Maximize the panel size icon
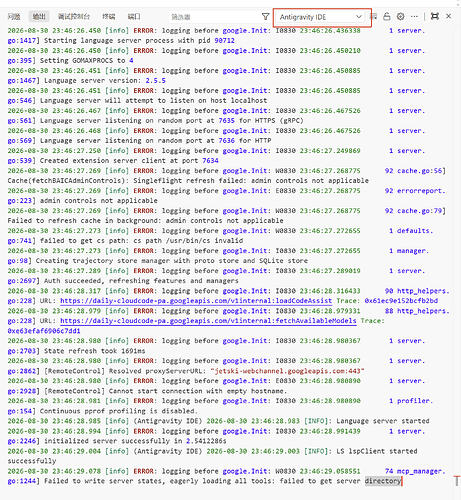The width and height of the screenshot is (461, 500). pyautogui.click(x=435, y=16)
